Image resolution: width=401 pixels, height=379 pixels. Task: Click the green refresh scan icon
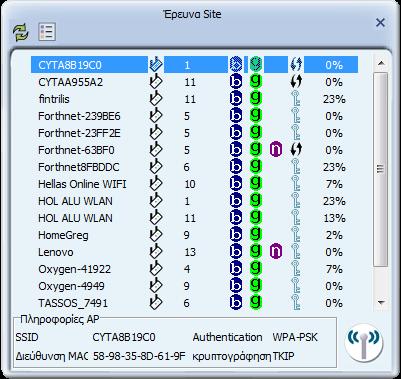tap(21, 32)
